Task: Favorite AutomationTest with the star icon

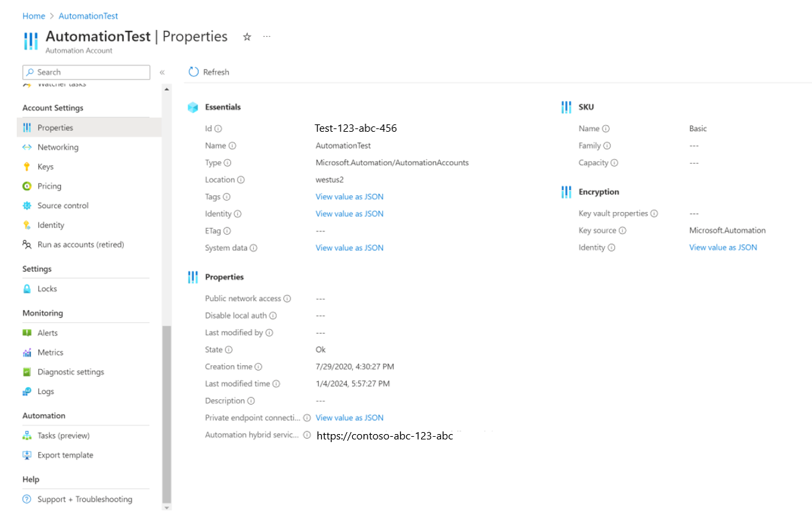Action: (247, 37)
